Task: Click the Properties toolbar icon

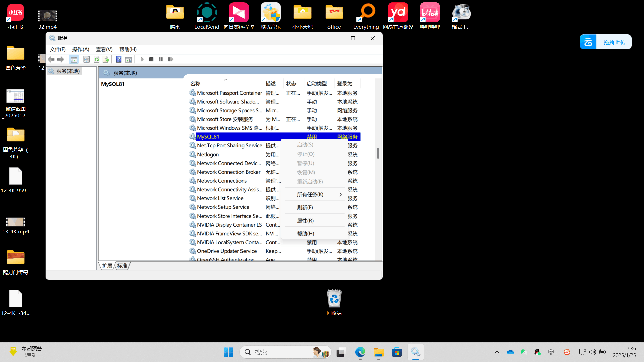Action: (x=87, y=59)
